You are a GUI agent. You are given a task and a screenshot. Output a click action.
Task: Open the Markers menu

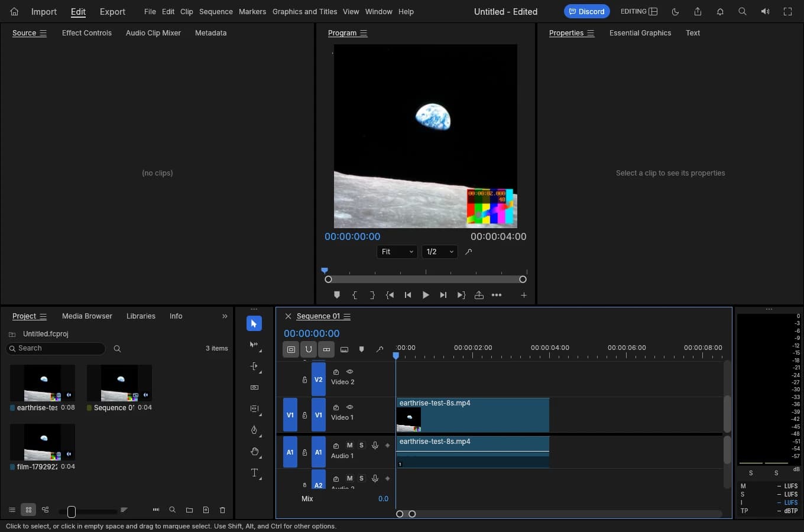pos(252,12)
